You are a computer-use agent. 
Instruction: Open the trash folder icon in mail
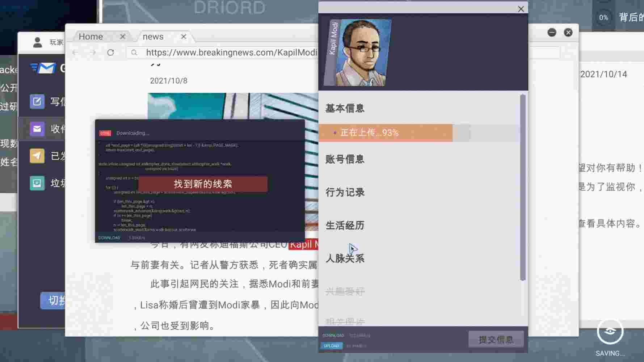37,183
